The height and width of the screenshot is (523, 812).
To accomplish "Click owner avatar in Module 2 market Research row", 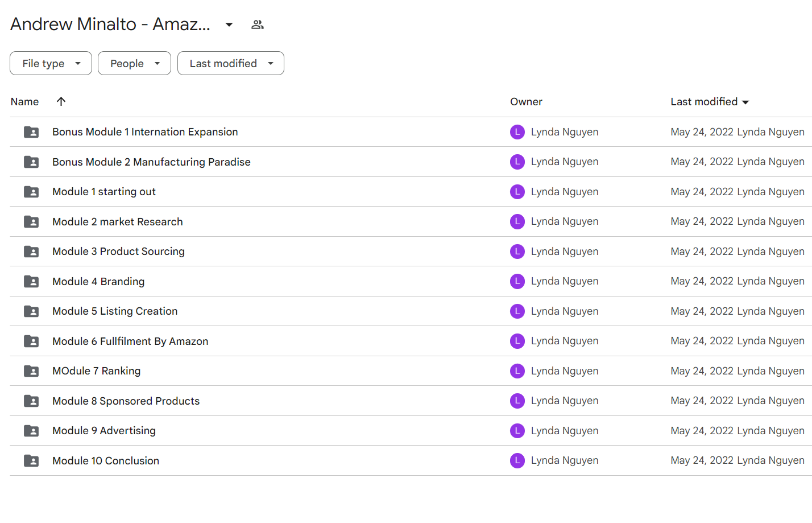I will coord(517,221).
